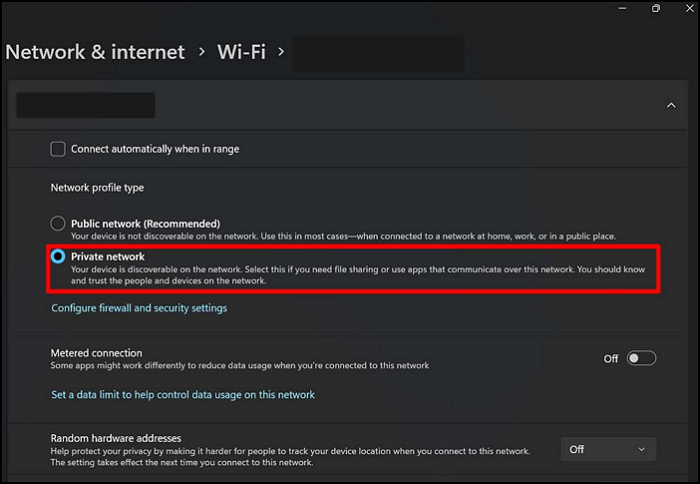This screenshot has width=700, height=484.
Task: Click the redacted network name in breadcrumb
Action: (377, 53)
